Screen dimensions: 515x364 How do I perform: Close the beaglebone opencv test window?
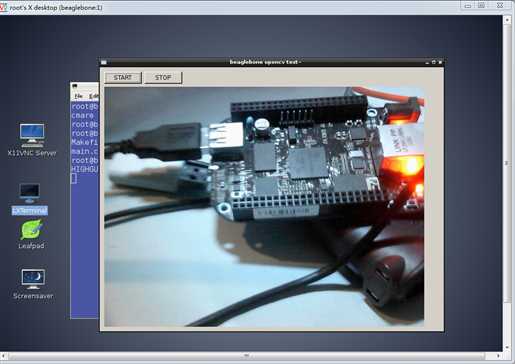440,62
